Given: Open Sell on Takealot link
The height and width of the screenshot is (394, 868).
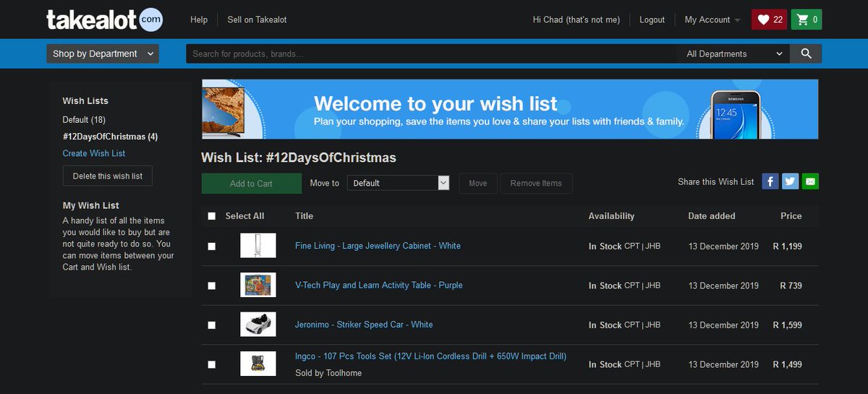Looking at the screenshot, I should tap(257, 20).
